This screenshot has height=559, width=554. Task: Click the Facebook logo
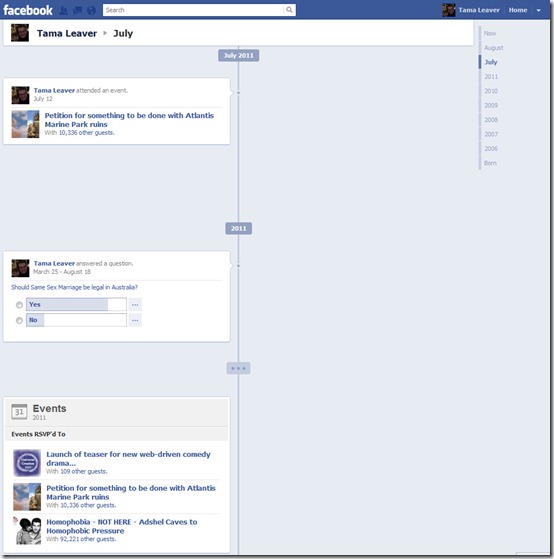[x=28, y=10]
